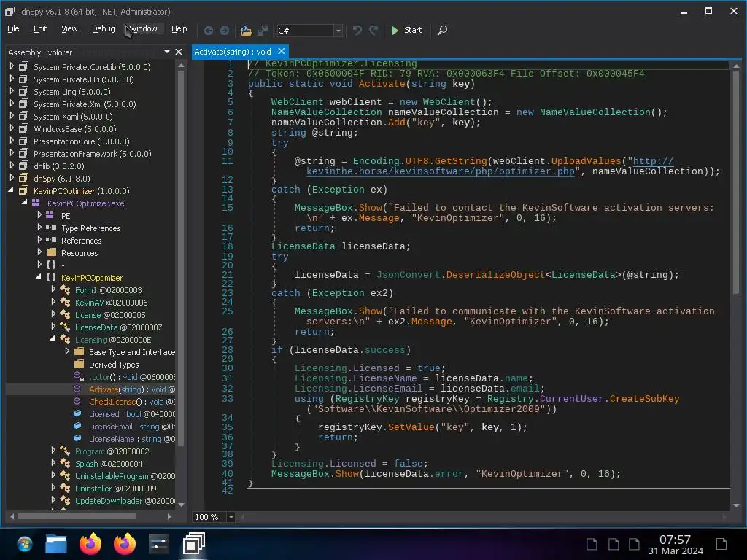The width and height of the screenshot is (747, 560).
Task: Click the PresentationCore assembly icon
Action: pyautogui.click(x=23, y=141)
